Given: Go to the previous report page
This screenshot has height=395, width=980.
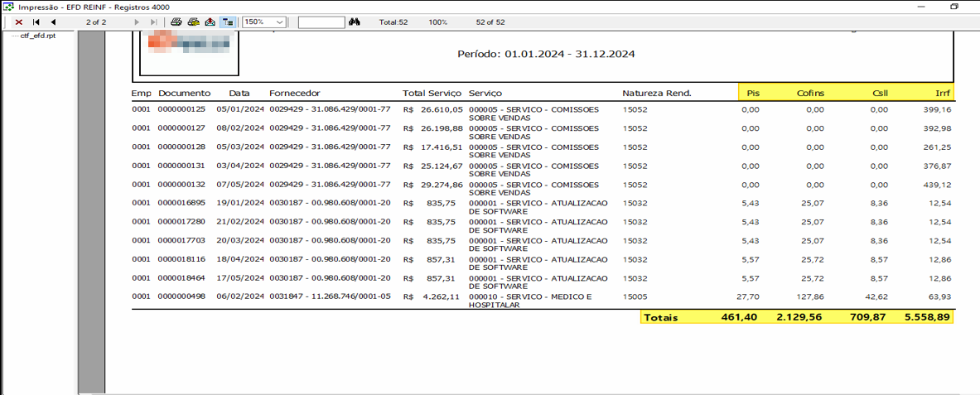Looking at the screenshot, I should tap(53, 22).
